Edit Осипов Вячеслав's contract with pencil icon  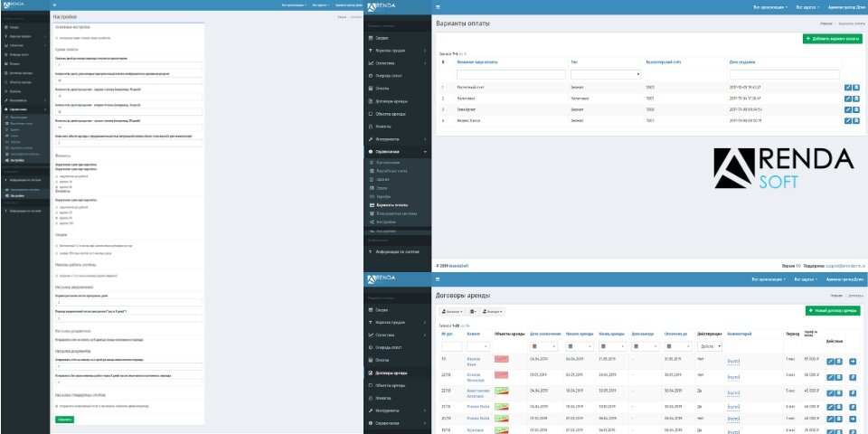[x=830, y=378]
